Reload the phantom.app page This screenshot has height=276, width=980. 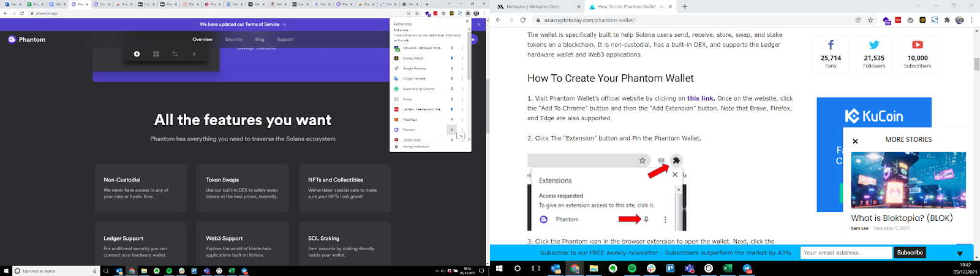tap(22, 13)
